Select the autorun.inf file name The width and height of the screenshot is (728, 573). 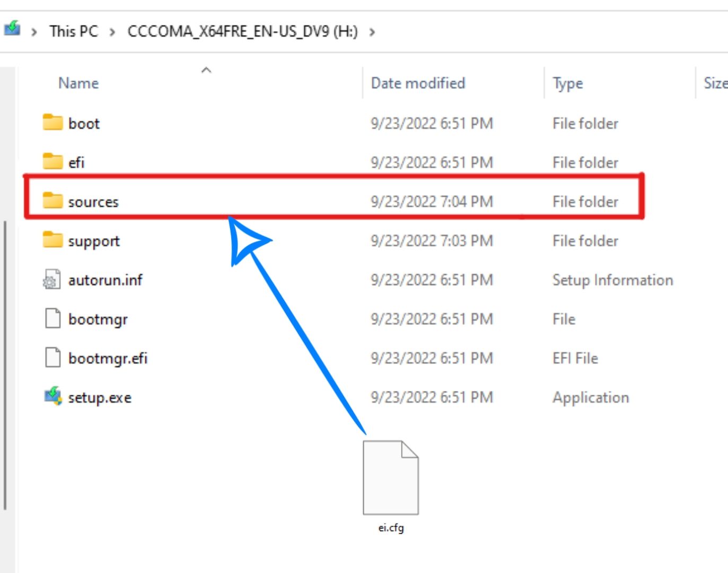(x=106, y=280)
